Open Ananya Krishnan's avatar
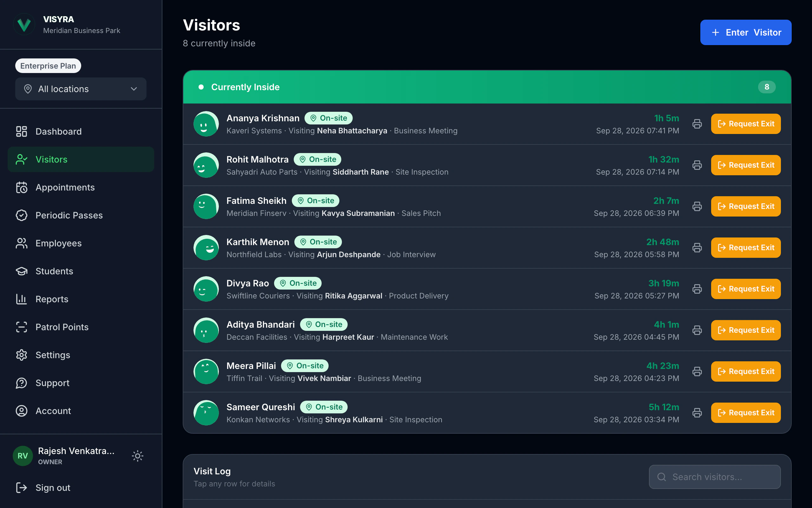Image resolution: width=812 pixels, height=508 pixels. pos(206,124)
